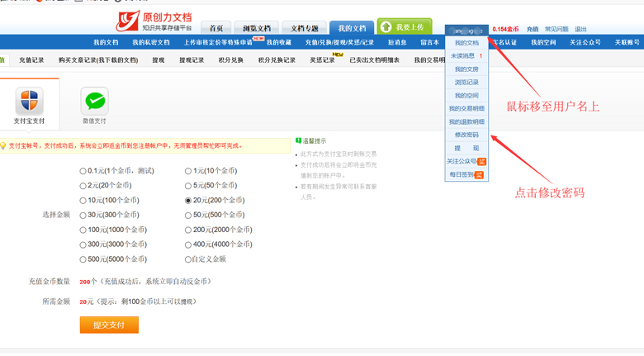
Task: Choose 我的文档 in the user dropdown
Action: [466, 43]
